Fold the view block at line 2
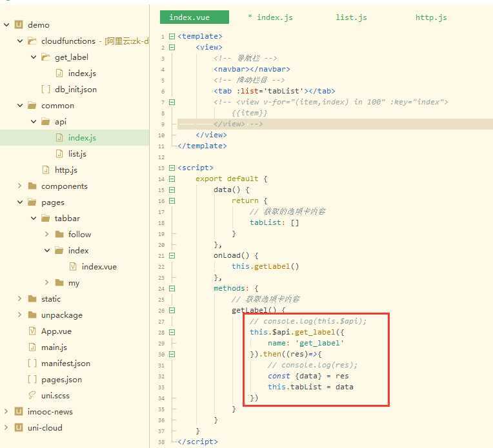The height and width of the screenshot is (448, 493). pos(172,47)
